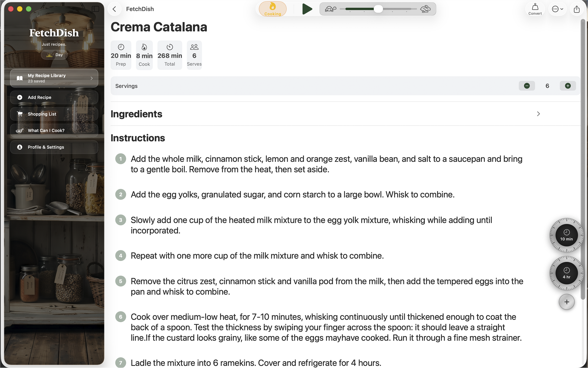The image size is (588, 368).
Task: Start the 10 min timer dial
Action: click(566, 235)
